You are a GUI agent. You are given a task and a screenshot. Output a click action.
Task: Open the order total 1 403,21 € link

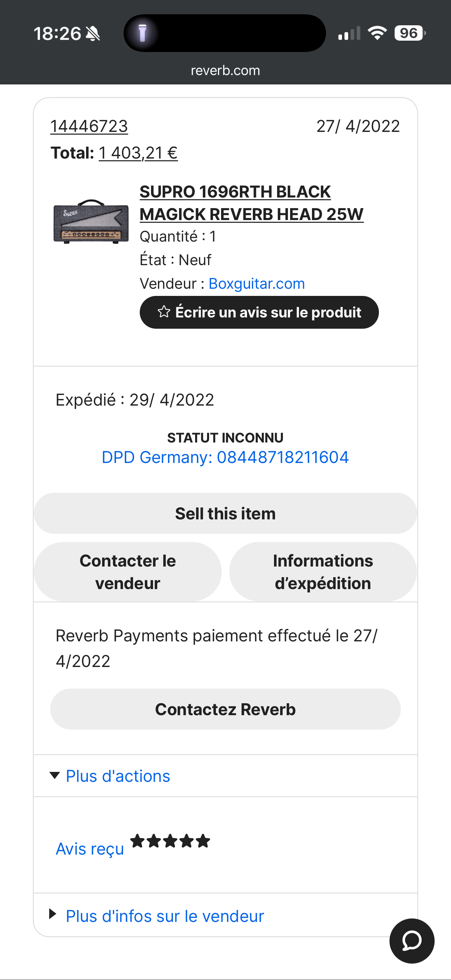pos(138,153)
